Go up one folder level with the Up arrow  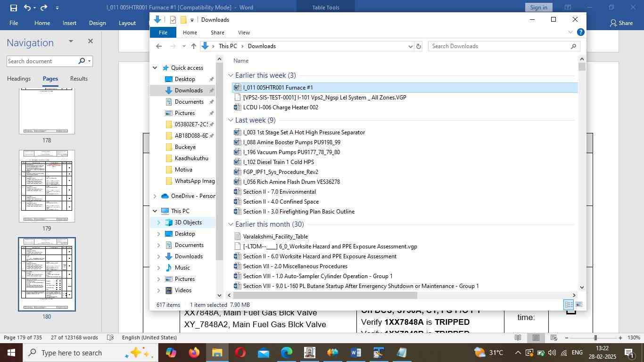point(194,46)
